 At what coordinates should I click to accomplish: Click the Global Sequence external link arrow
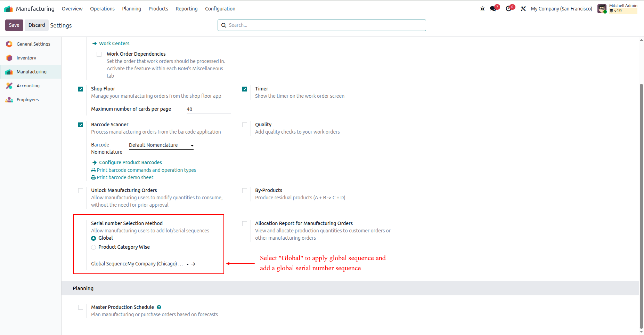click(194, 264)
